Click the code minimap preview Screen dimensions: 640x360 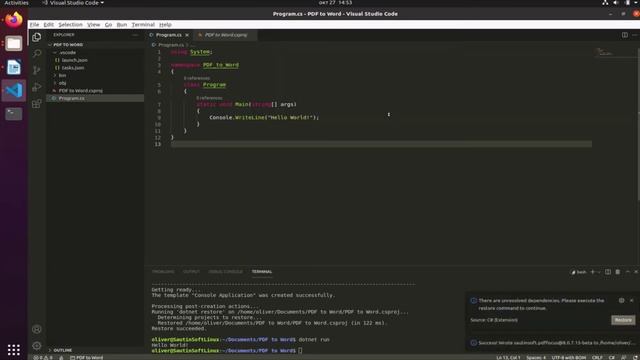click(x=604, y=52)
